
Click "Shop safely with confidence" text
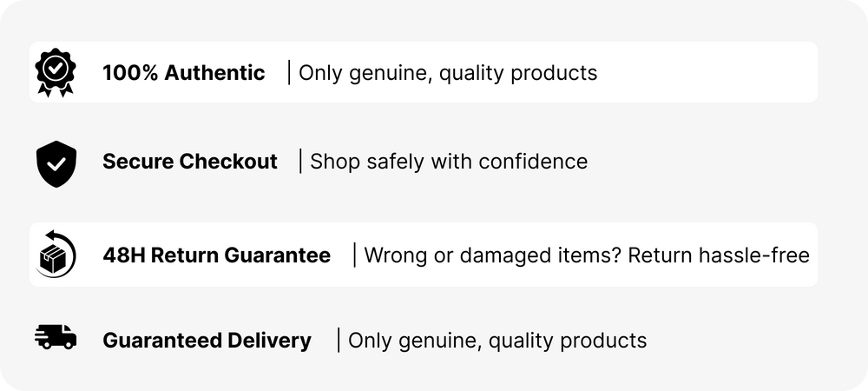coord(448,162)
